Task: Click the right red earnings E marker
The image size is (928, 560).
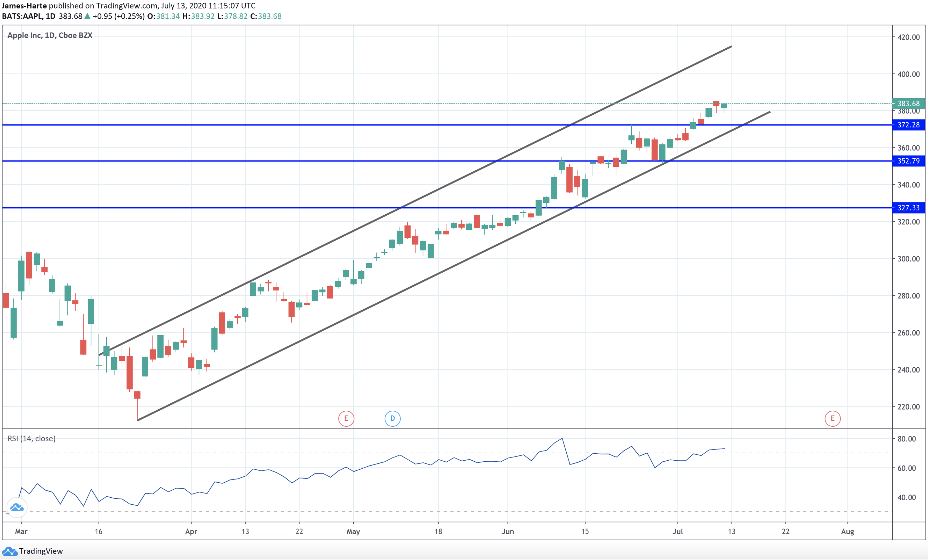Action: (832, 418)
